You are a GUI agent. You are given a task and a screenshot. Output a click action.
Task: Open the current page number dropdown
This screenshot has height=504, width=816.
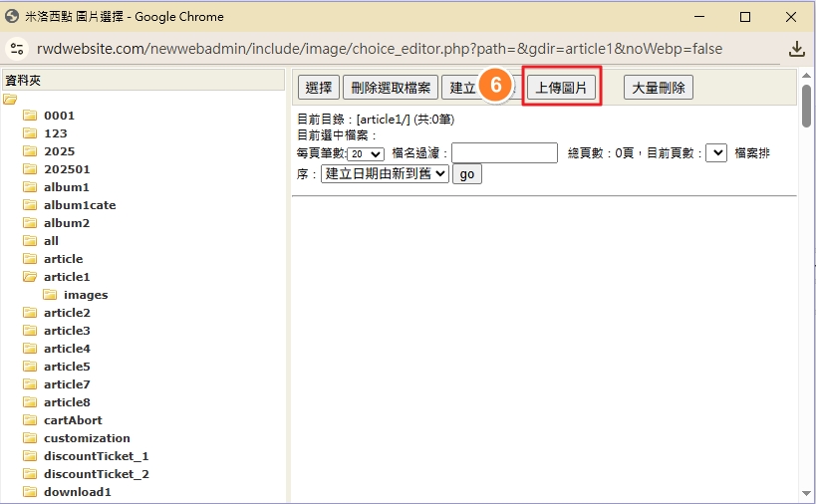coord(715,153)
